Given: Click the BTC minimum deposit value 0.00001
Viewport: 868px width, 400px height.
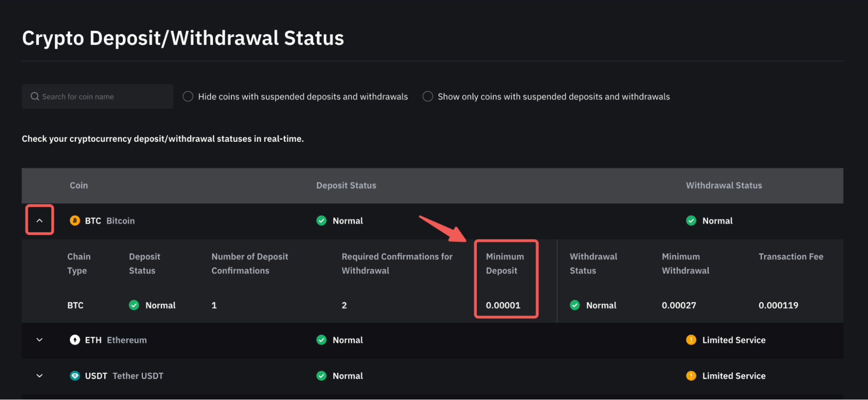Looking at the screenshot, I should coord(503,305).
